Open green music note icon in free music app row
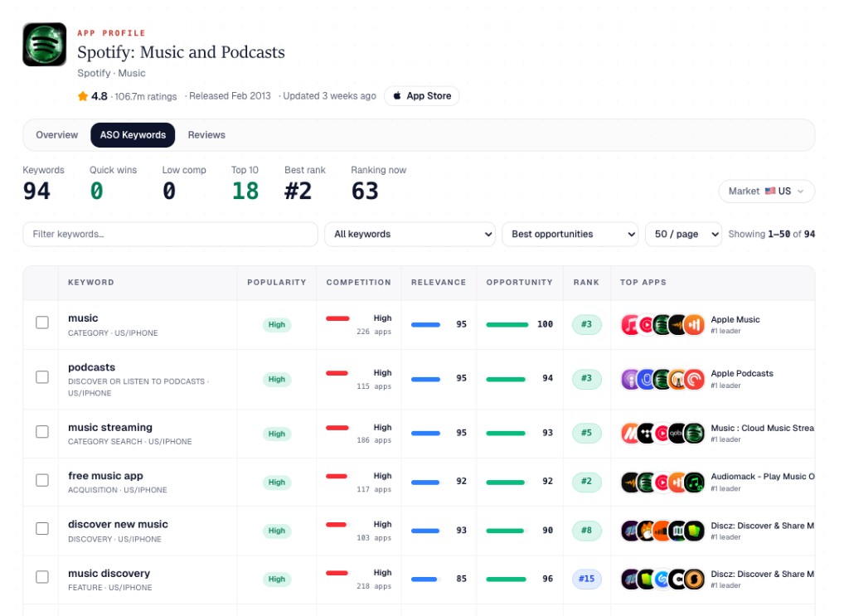 (x=694, y=483)
